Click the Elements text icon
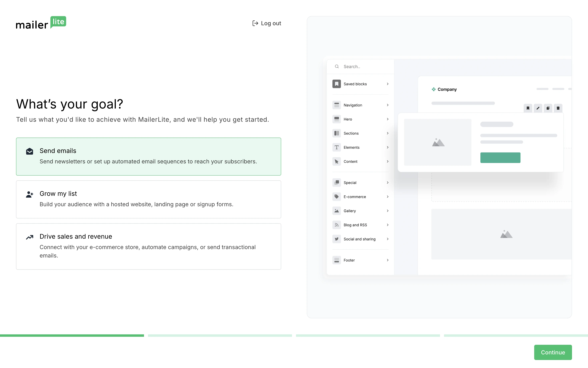 pyautogui.click(x=336, y=147)
